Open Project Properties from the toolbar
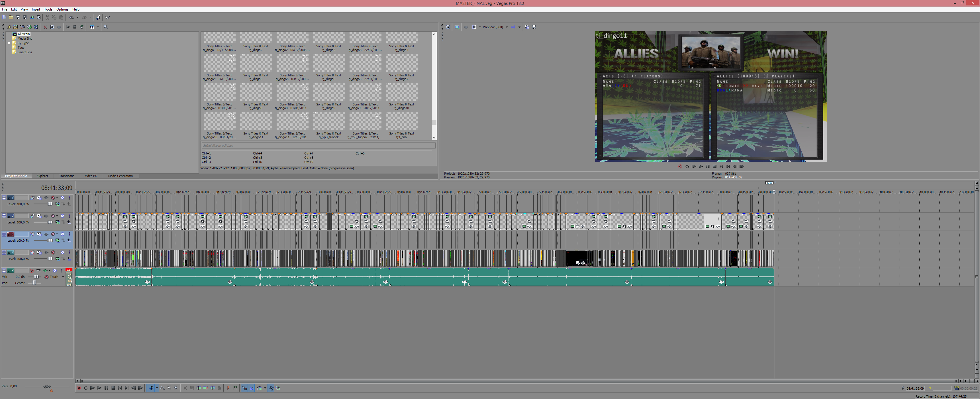Viewport: 980px width, 399px height. [x=38, y=17]
